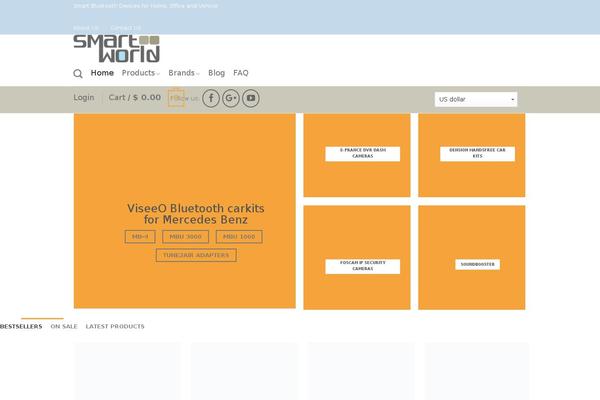
Task: Click the ViseeO Bluetooth carkits heading
Action: coord(196,214)
